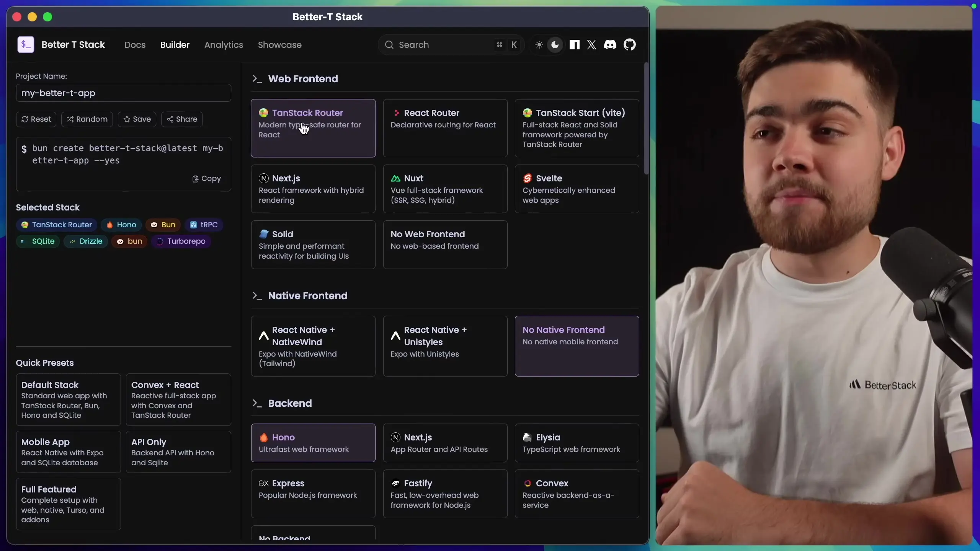Select React Router web frontend option
Image resolution: width=980 pixels, height=551 pixels.
point(445,128)
